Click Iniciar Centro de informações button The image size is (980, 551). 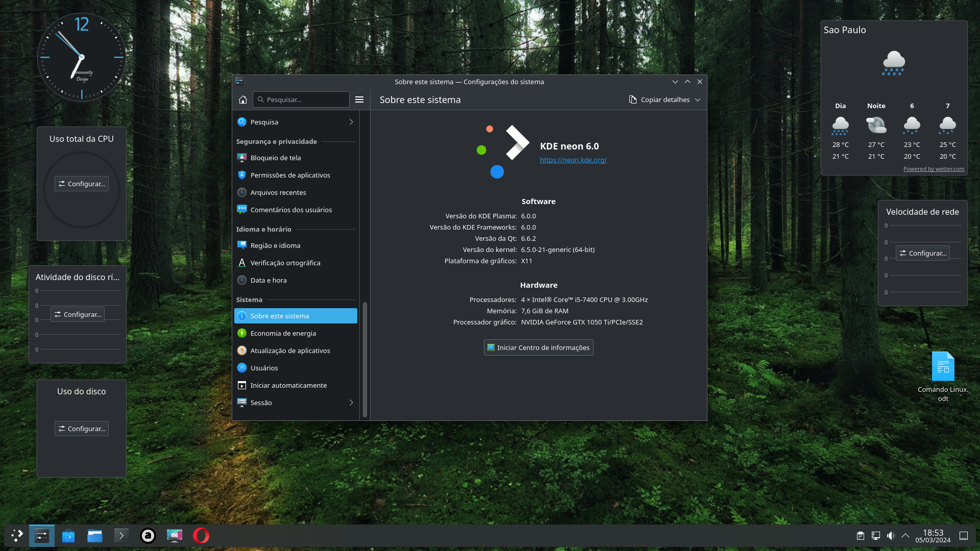click(x=538, y=347)
